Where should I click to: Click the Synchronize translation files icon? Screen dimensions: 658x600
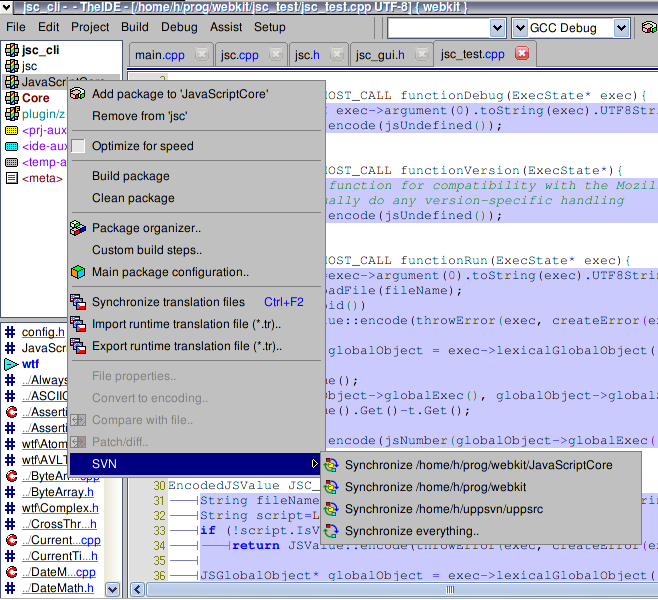[x=78, y=302]
